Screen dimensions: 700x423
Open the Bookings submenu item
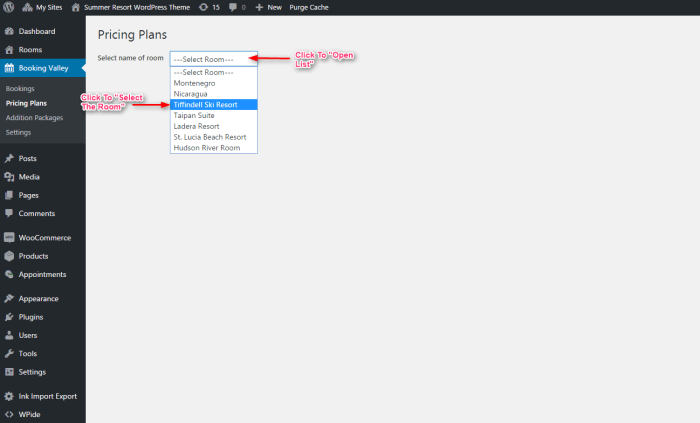[20, 89]
